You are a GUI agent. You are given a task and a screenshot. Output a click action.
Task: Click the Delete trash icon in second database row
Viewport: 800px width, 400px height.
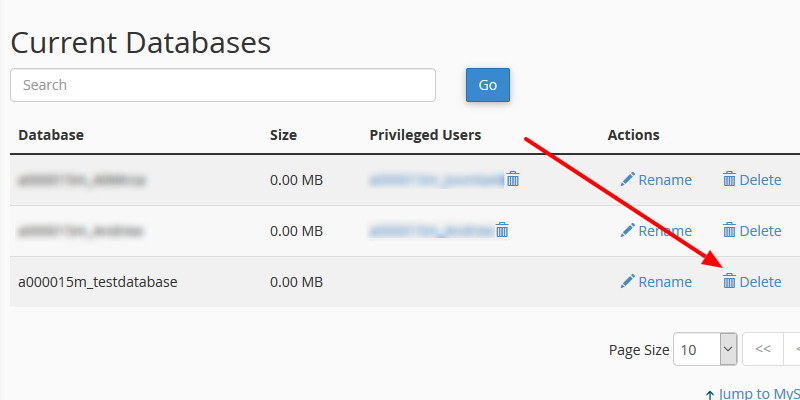click(x=729, y=231)
